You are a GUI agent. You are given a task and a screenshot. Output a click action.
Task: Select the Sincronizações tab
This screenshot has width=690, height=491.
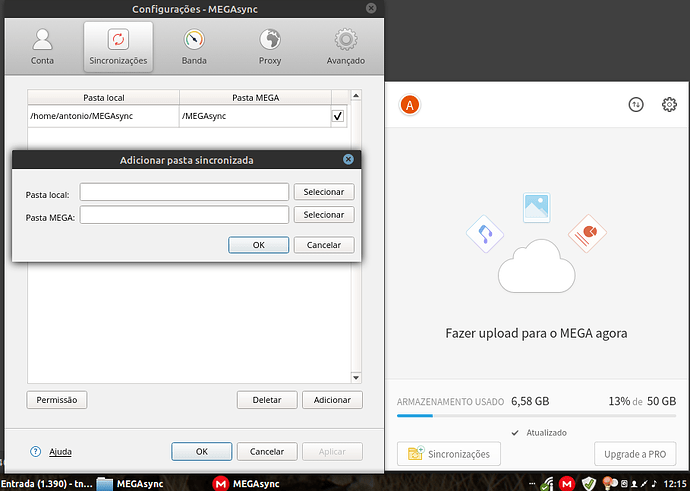pos(118,47)
